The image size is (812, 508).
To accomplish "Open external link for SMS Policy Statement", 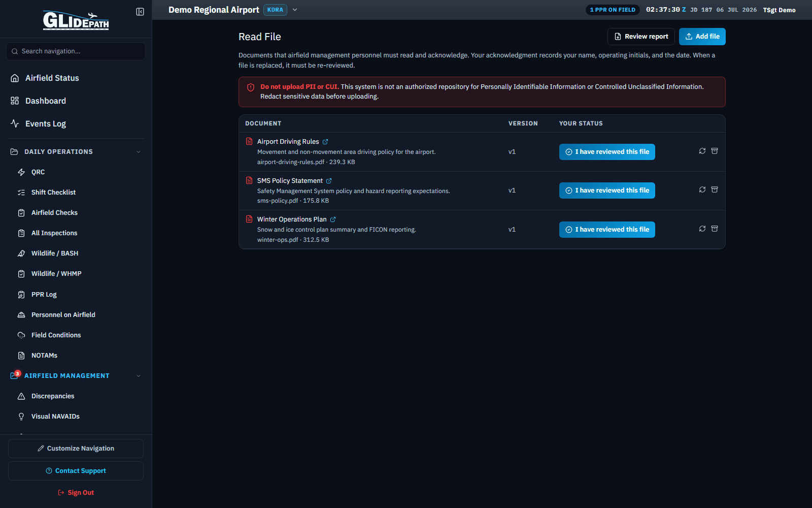I will pos(329,181).
